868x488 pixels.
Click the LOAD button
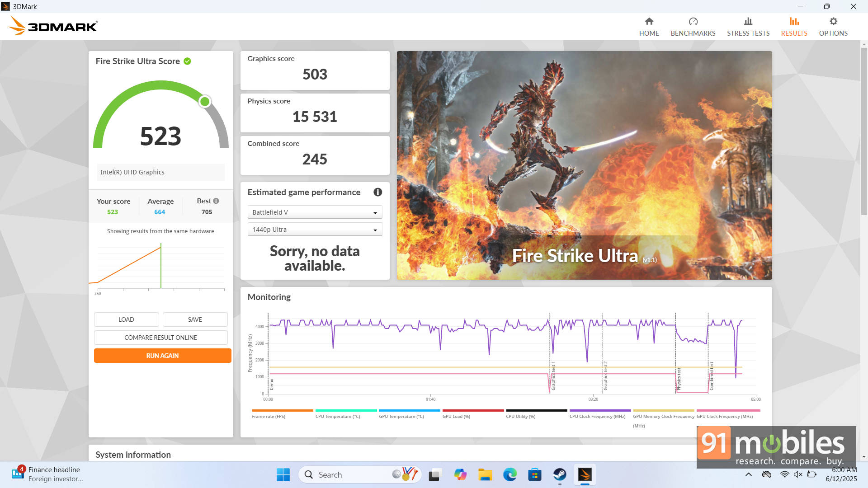[126, 319]
